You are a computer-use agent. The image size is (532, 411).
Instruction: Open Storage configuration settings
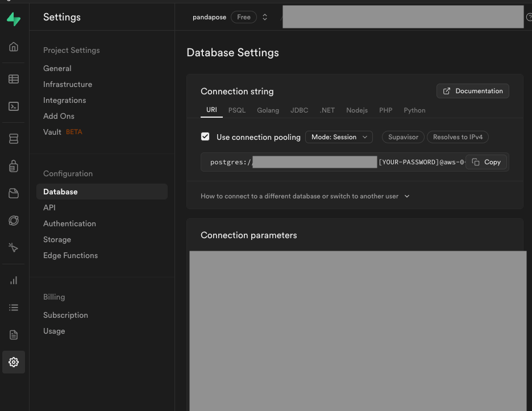57,240
